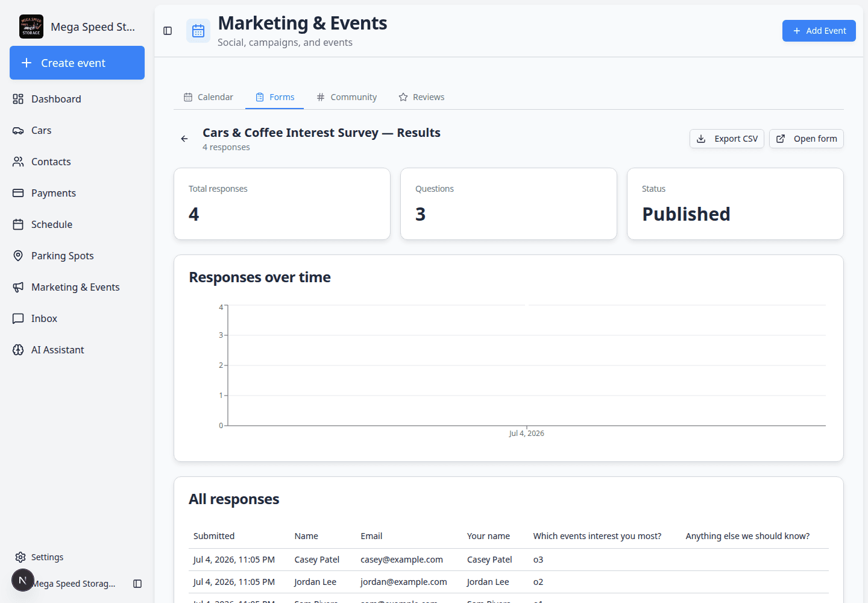Click the Mega Speed Storag... account name at bottom
This screenshot has width=868, height=603.
click(74, 584)
